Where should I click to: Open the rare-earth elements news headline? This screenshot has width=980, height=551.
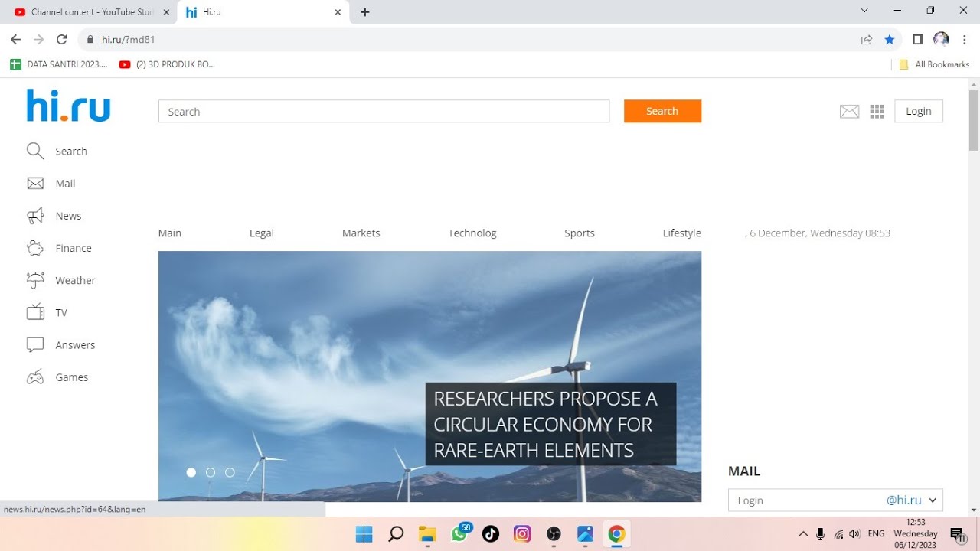550,424
